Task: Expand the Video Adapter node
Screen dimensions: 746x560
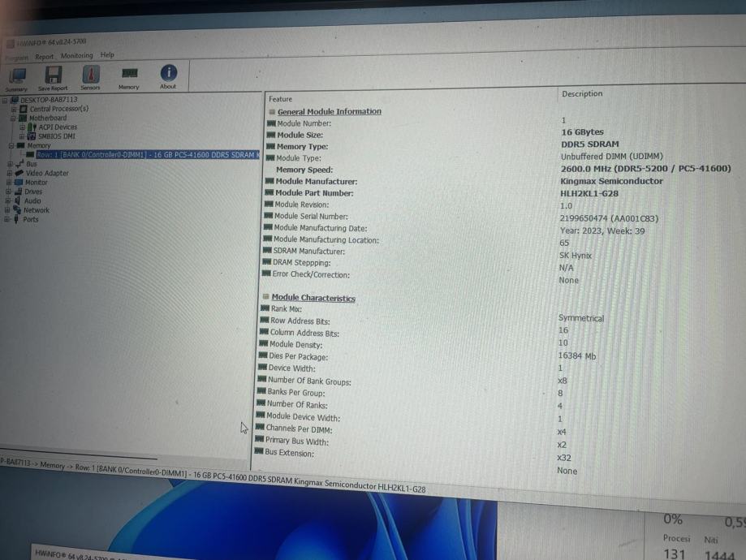Action: pyautogui.click(x=10, y=173)
